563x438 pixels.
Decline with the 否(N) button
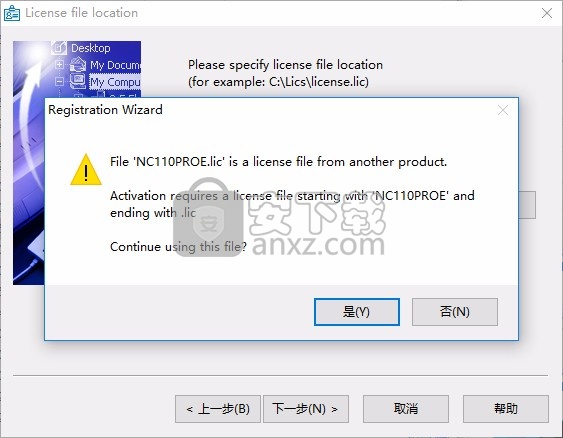pyautogui.click(x=455, y=312)
